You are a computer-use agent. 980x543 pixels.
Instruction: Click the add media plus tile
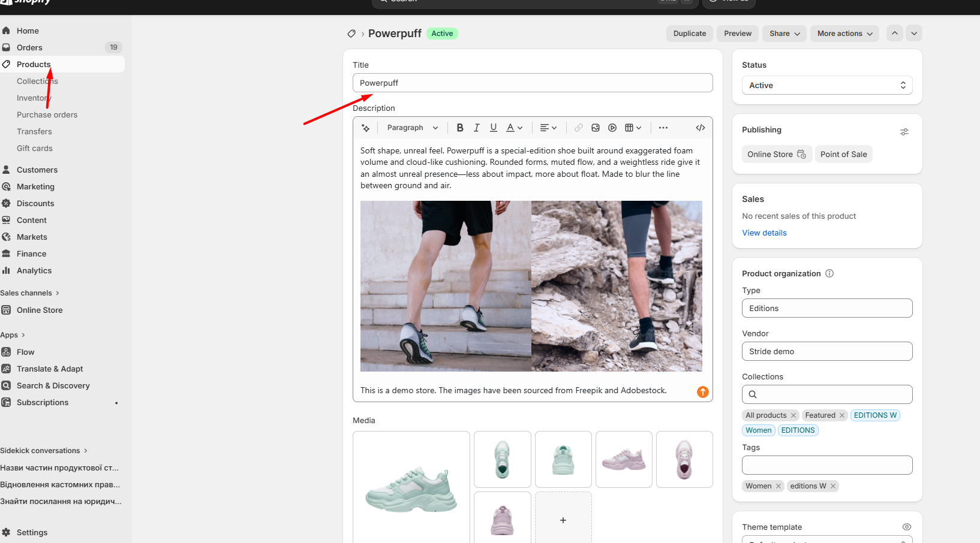coord(563,520)
